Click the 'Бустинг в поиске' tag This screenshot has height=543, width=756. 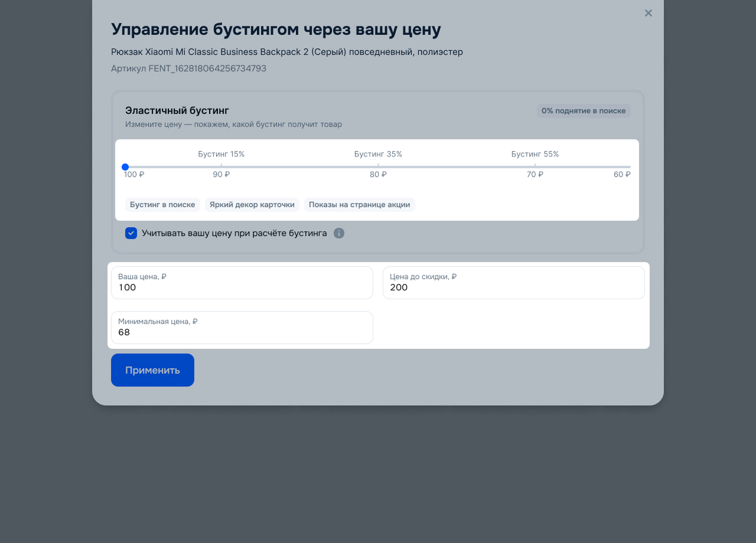tap(162, 205)
